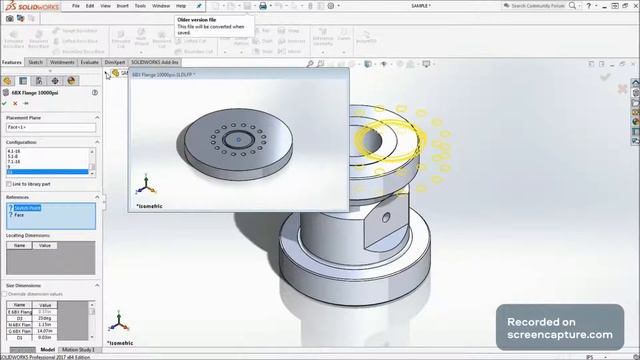
Task: Click the Placement Plane Face<1> field
Action: point(51,127)
